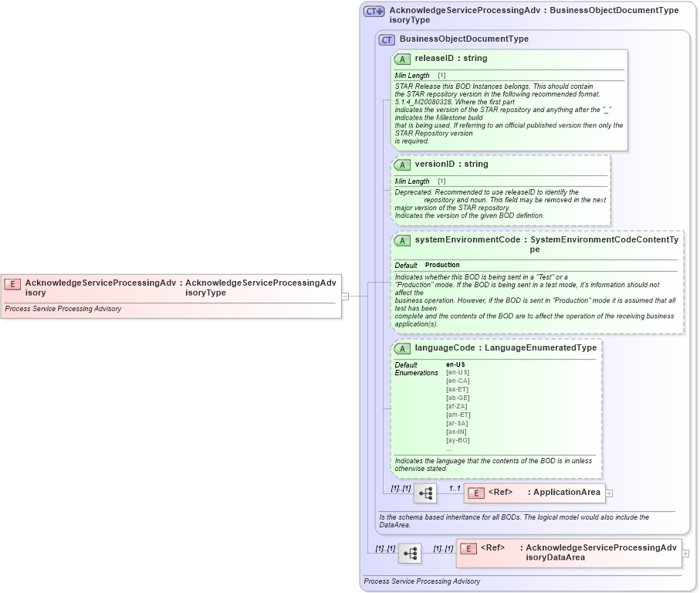This screenshot has height=593, width=700.
Task: Expand ApplicationArea using its plus button
Action: [x=609, y=492]
